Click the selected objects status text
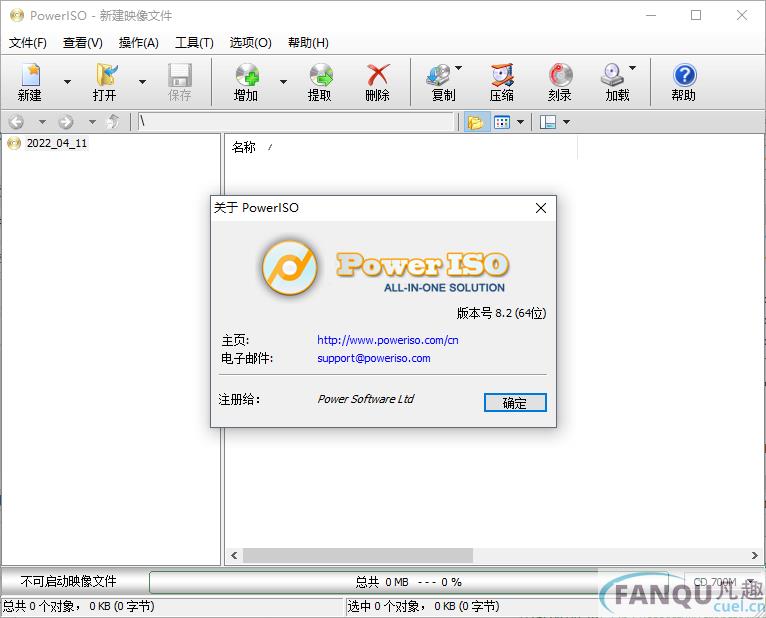The image size is (766, 618). 424,606
